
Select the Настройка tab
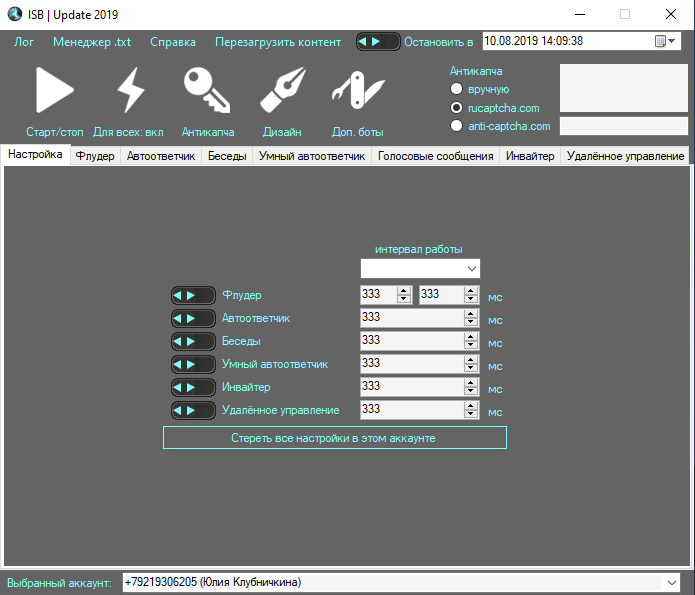pyautogui.click(x=35, y=154)
